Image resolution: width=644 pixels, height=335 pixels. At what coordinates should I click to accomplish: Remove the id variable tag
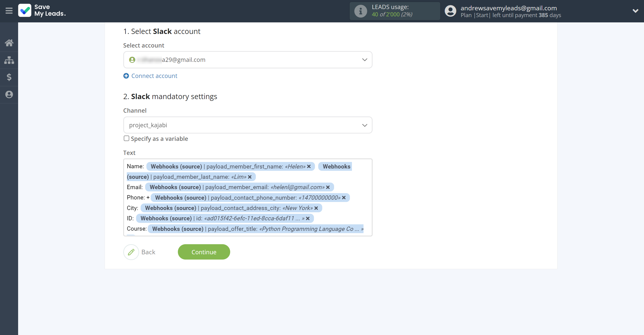pos(308,219)
